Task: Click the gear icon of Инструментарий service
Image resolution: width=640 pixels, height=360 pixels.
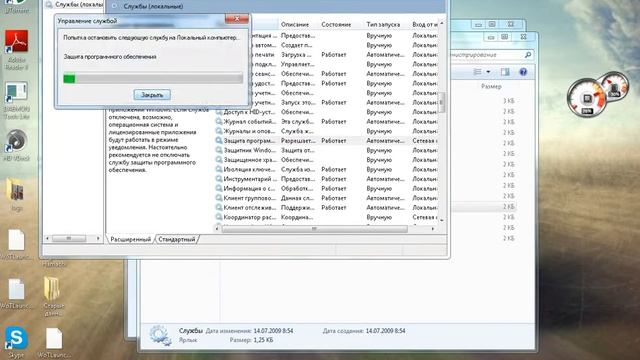Action: click(219, 179)
